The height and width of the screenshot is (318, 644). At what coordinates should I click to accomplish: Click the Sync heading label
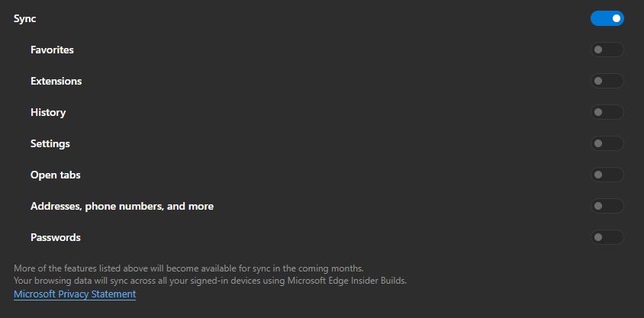click(x=24, y=18)
